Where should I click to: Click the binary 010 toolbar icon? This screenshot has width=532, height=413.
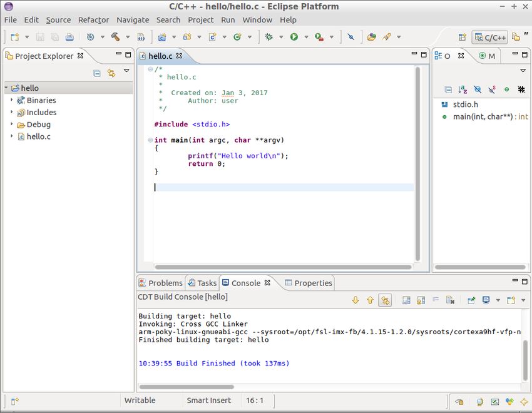[x=141, y=37]
